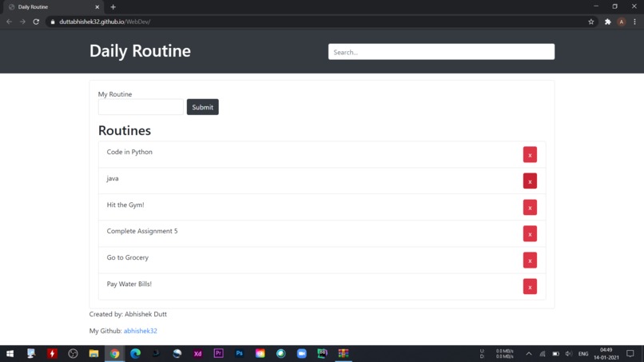This screenshot has width=644, height=362.
Task: Switch the ENG input language
Action: click(583, 354)
